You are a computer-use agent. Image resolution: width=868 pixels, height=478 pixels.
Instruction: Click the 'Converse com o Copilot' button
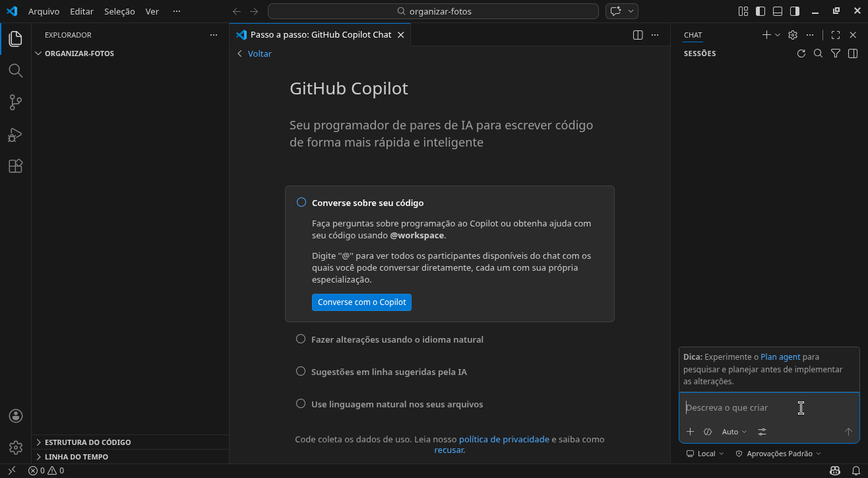click(x=361, y=302)
